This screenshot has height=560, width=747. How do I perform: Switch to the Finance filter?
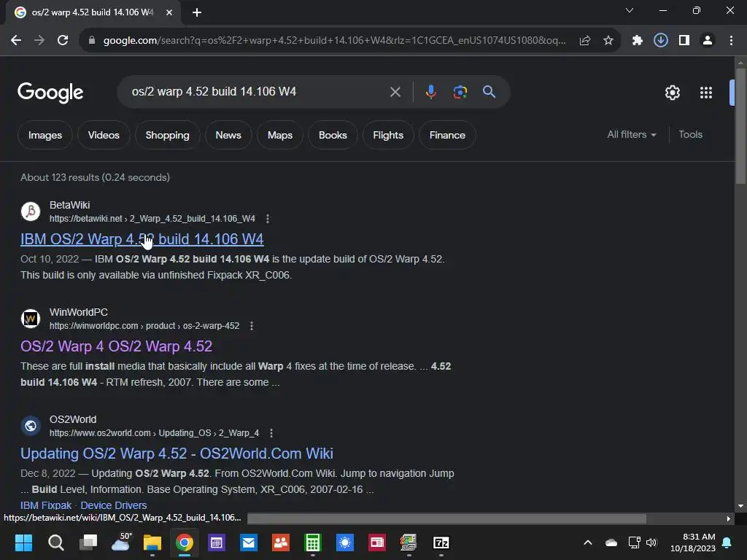coord(447,135)
